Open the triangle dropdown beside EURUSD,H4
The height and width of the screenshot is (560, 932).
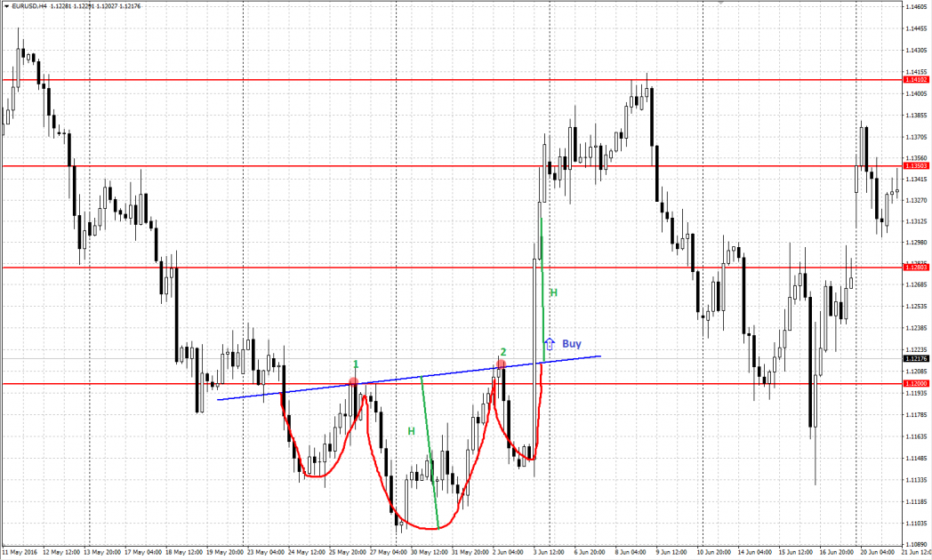[5, 6]
